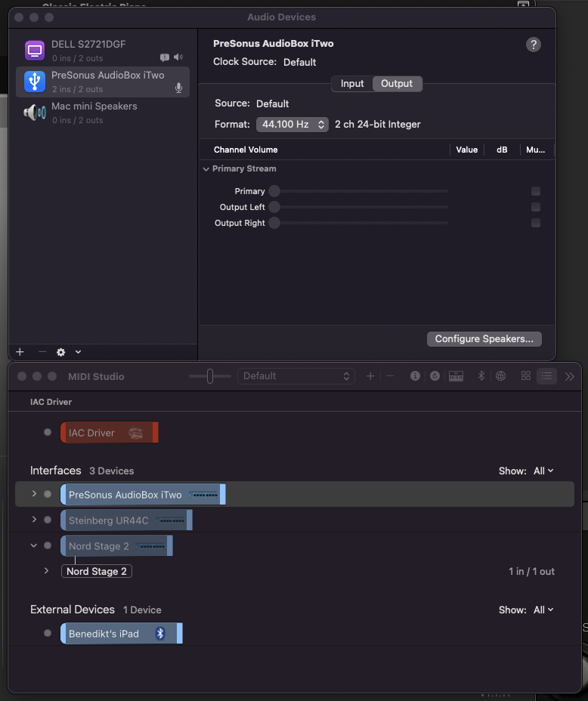Show more MIDI Studio toolbar items
This screenshot has width=588, height=701.
pos(569,376)
